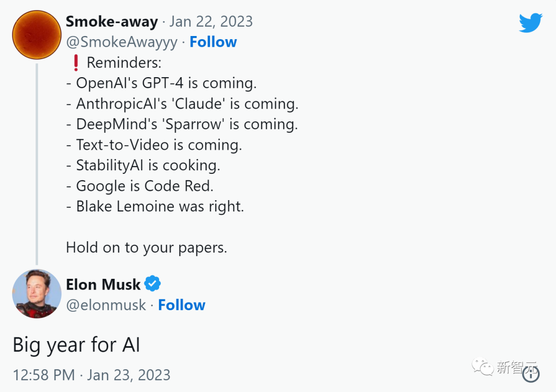Follow the @SmokeAwayyy account
Viewport: 556px width, 392px height.
213,42
